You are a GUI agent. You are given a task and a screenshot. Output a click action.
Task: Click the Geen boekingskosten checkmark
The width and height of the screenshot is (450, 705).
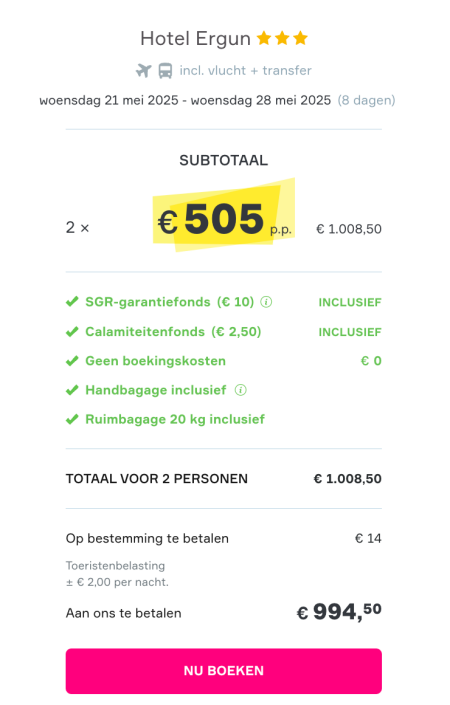pos(72,361)
